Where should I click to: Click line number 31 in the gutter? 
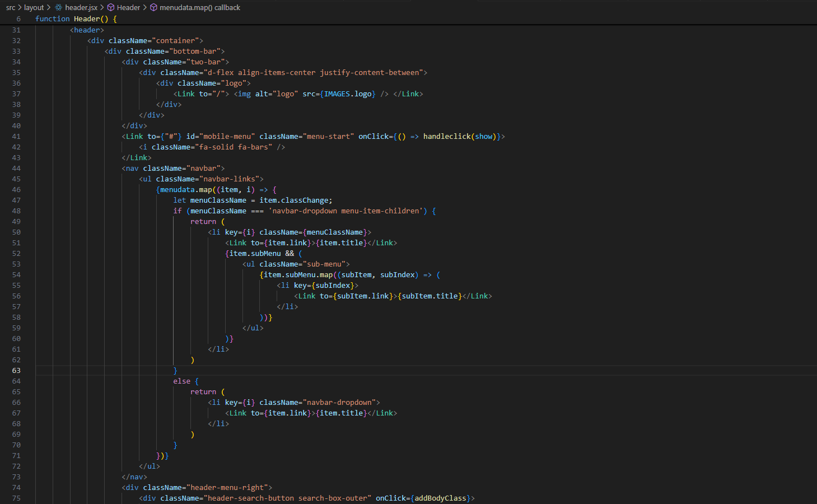pyautogui.click(x=16, y=30)
